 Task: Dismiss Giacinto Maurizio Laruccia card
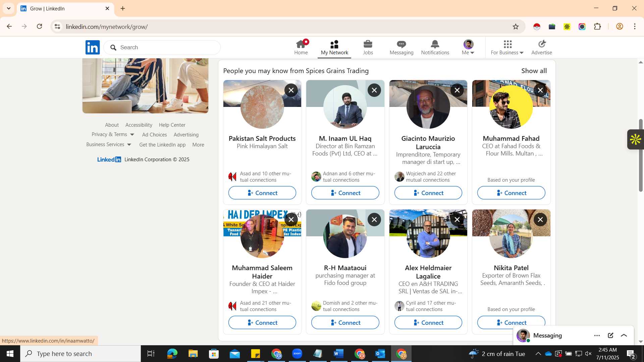457,90
